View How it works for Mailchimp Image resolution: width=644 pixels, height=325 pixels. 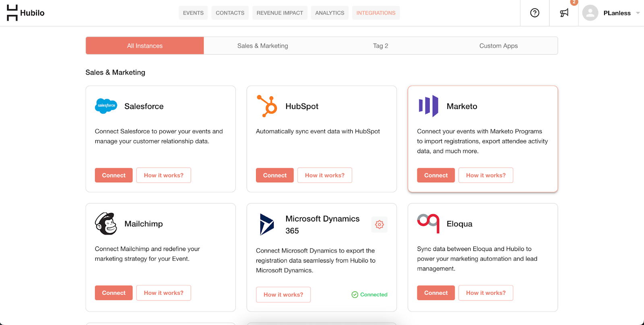pyautogui.click(x=164, y=293)
